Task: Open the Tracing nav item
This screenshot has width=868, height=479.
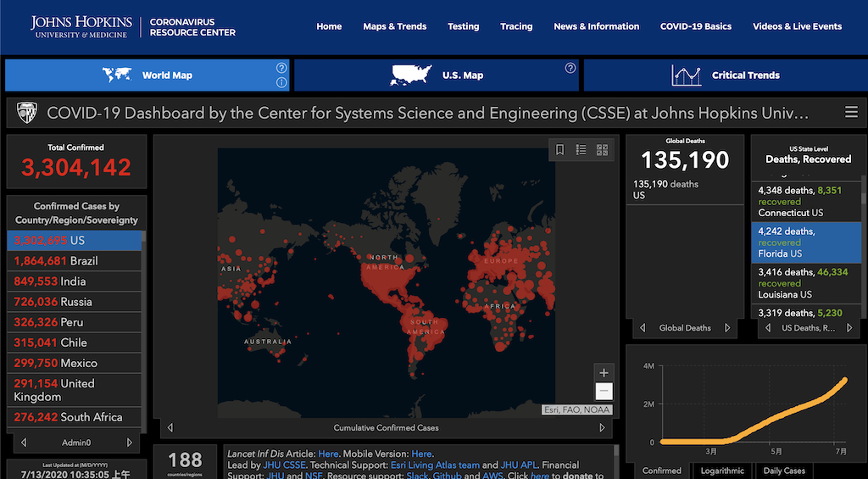Action: (x=516, y=26)
